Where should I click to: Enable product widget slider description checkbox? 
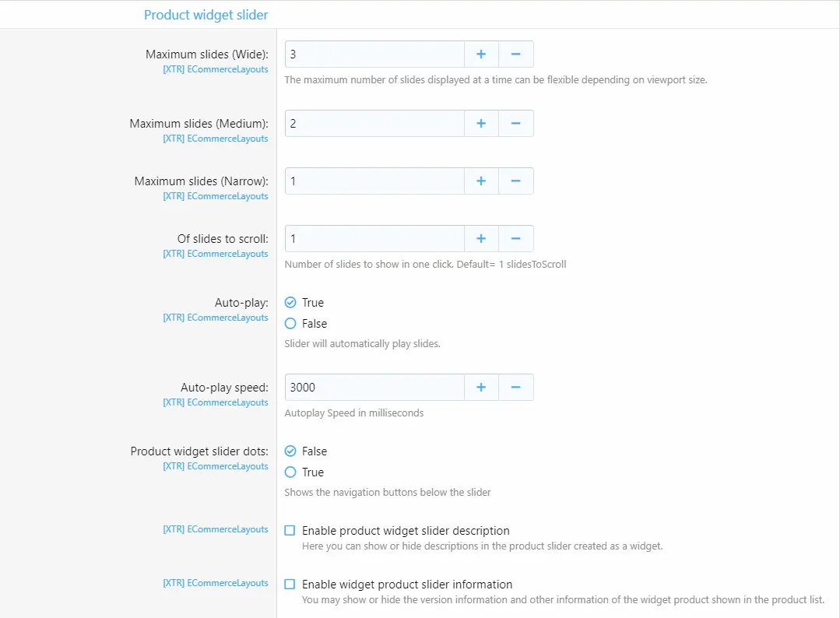290,531
